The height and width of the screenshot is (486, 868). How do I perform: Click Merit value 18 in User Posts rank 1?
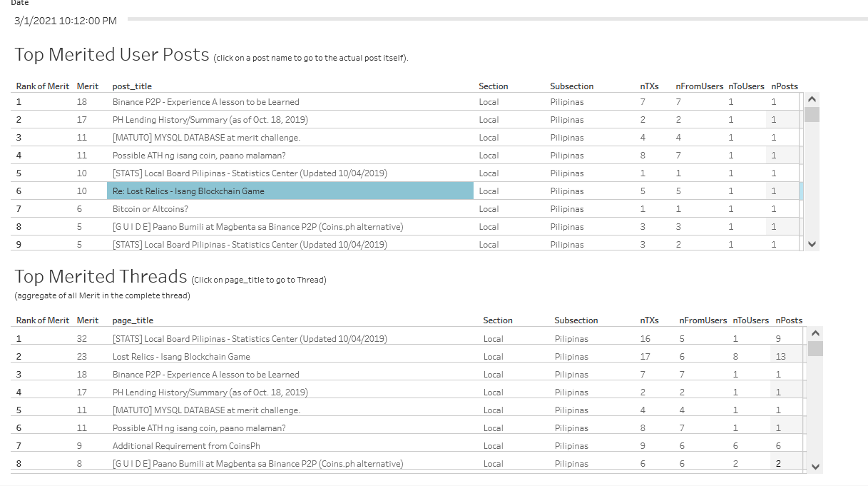tap(82, 102)
